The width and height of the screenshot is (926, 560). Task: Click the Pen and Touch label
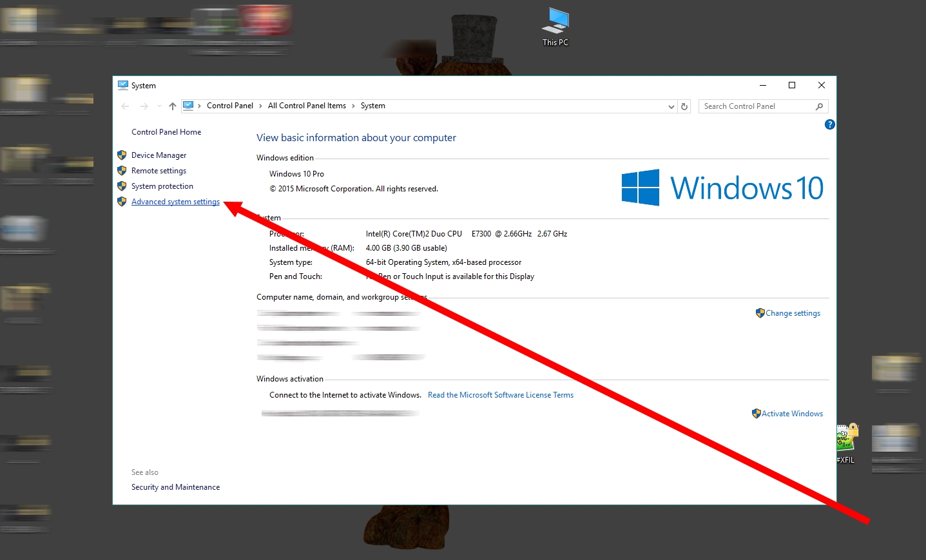pos(296,276)
